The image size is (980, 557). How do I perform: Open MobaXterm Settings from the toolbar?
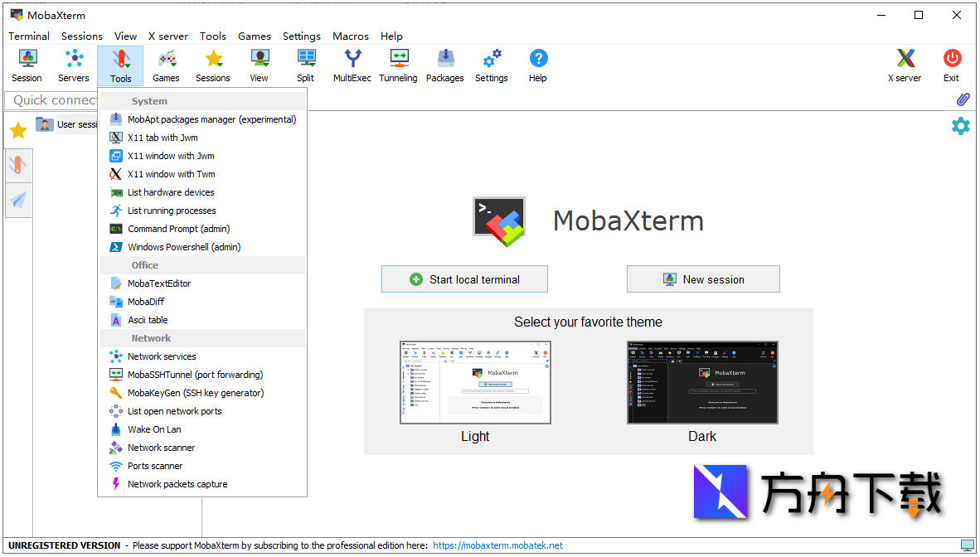[491, 65]
